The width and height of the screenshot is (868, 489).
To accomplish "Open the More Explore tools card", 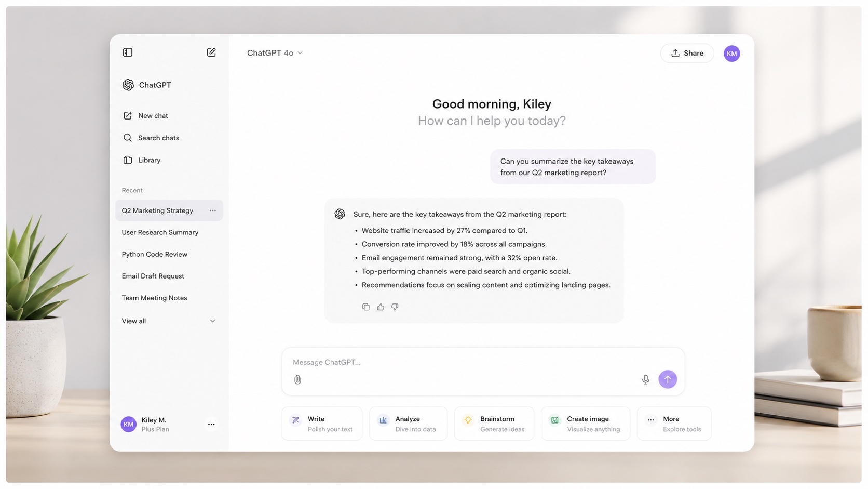I will point(674,424).
